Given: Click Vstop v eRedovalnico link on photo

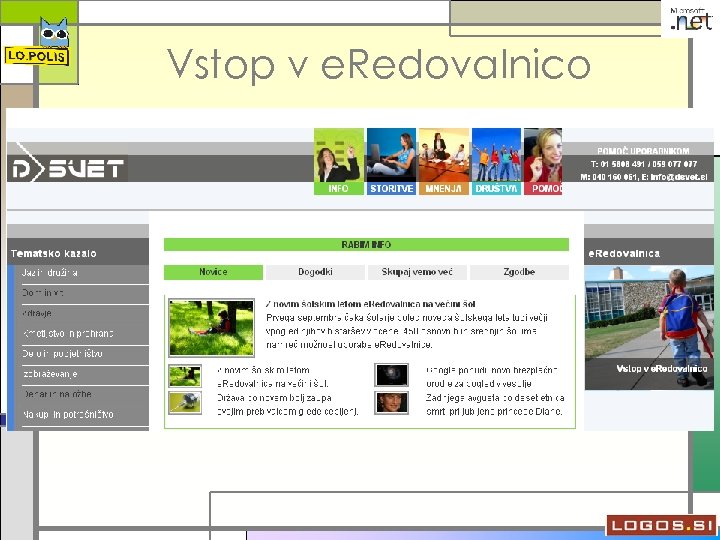Looking at the screenshot, I should click(x=662, y=369).
